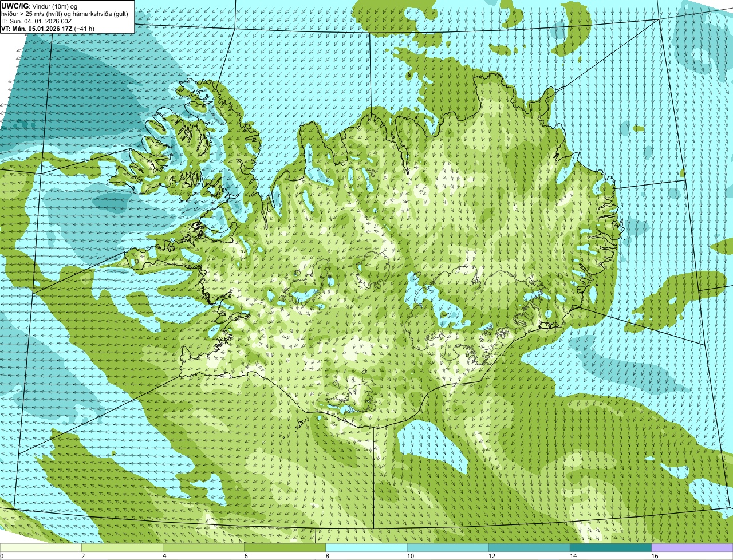The height and width of the screenshot is (560, 733).
Task: Click the legend label "6"
Action: [246, 556]
